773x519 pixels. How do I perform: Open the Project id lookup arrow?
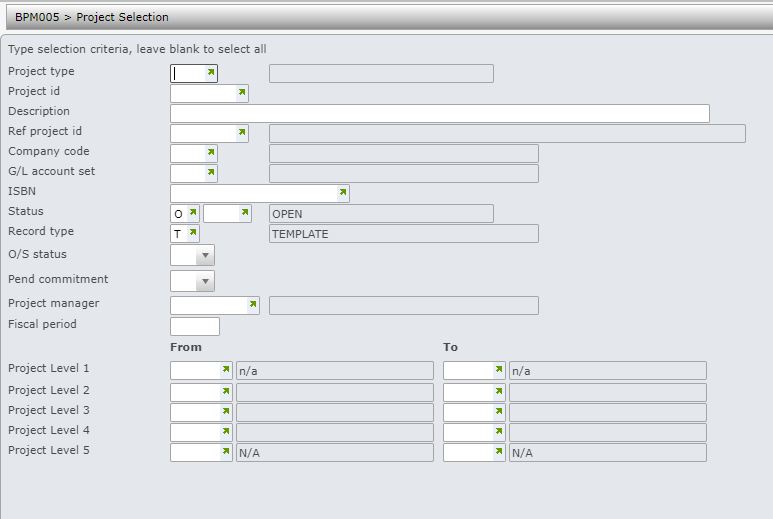tap(241, 93)
